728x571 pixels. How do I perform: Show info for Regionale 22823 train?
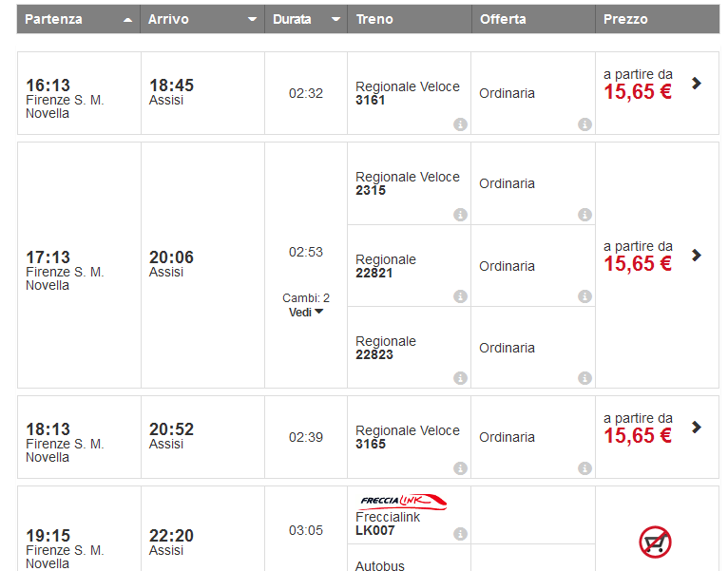click(461, 378)
